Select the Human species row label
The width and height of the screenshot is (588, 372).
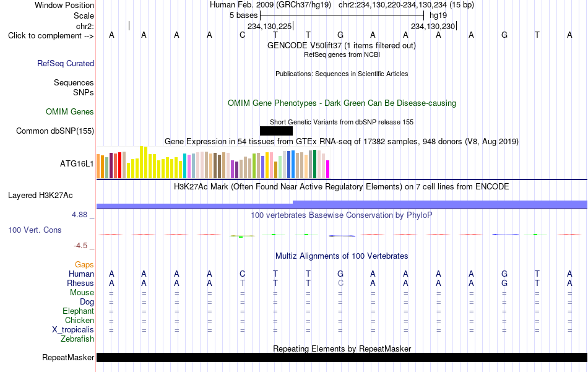pyautogui.click(x=81, y=274)
